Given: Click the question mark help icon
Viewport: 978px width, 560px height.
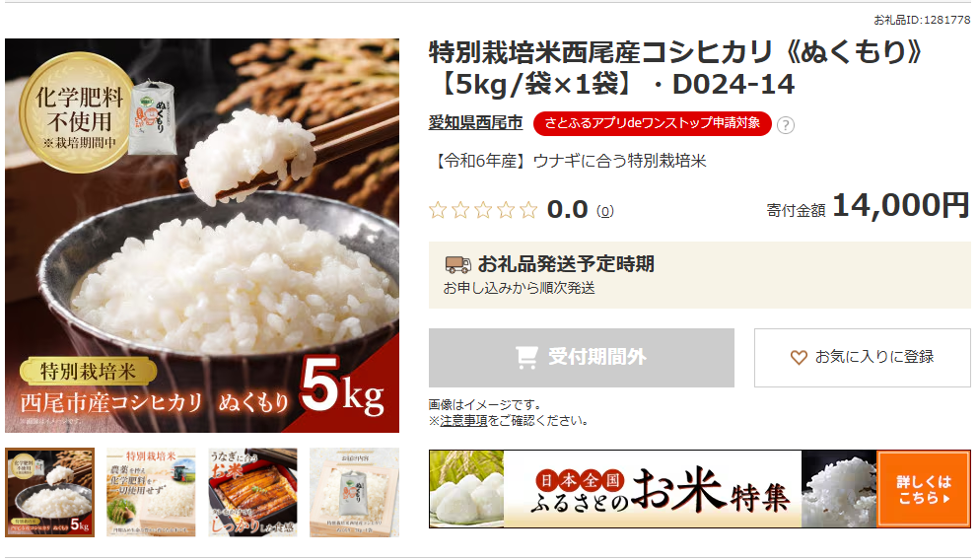Looking at the screenshot, I should coord(786,125).
